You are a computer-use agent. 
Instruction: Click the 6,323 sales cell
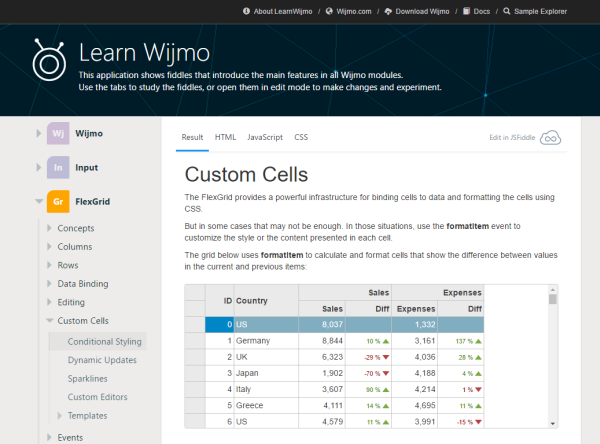click(x=322, y=357)
